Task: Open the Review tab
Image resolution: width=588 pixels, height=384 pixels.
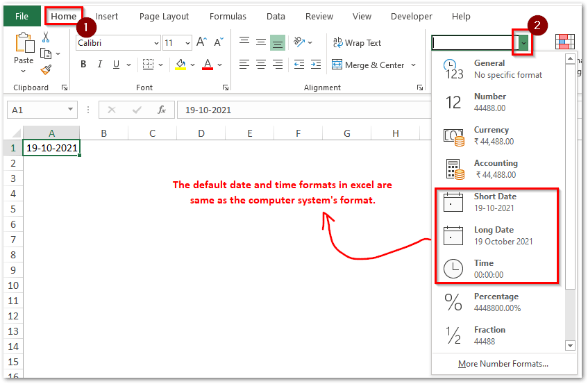Action: (x=319, y=16)
